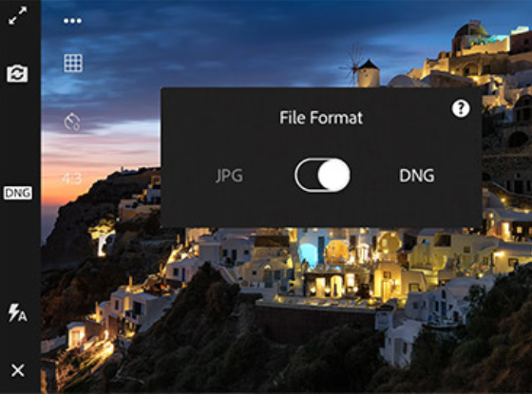
Task: Tap the File Format panel title
Action: click(321, 118)
